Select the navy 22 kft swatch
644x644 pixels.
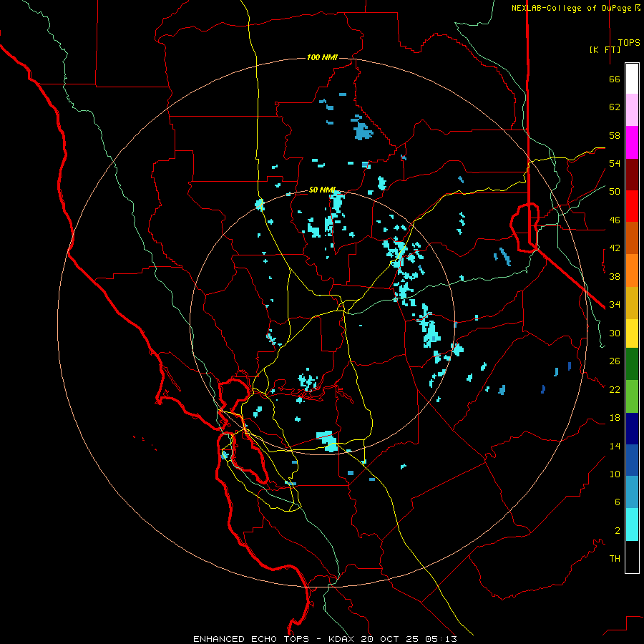pos(632,429)
